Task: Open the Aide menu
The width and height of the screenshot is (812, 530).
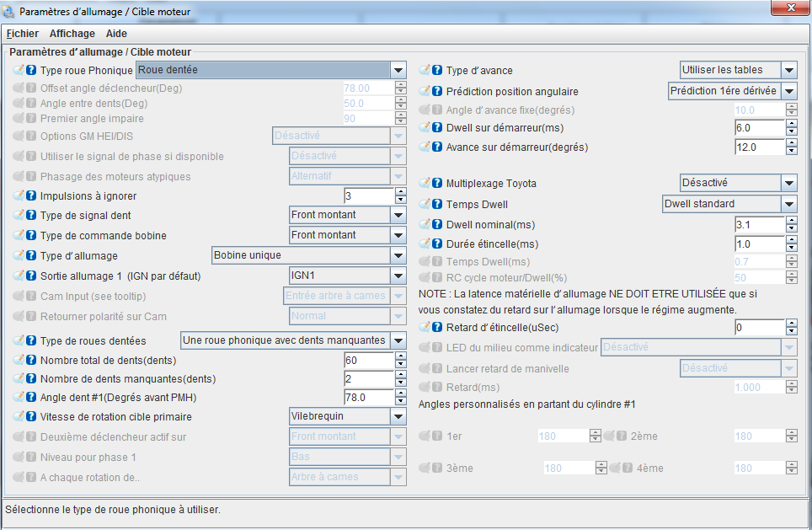Action: [x=117, y=34]
